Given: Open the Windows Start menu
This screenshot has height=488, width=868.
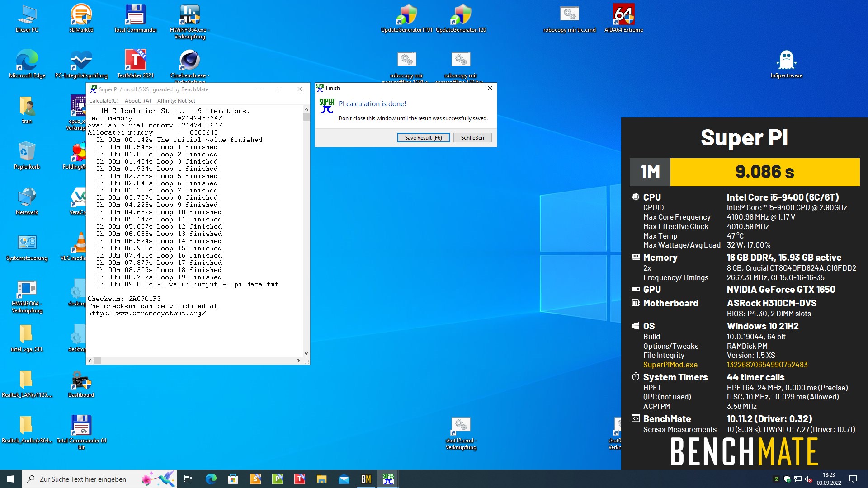Looking at the screenshot, I should pos(11,479).
